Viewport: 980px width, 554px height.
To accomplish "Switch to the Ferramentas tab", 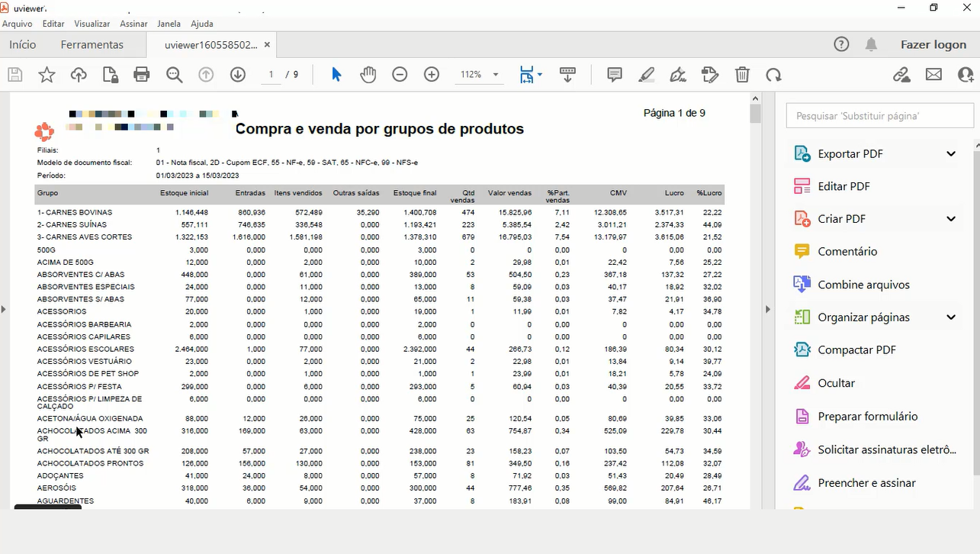I will pyautogui.click(x=92, y=45).
